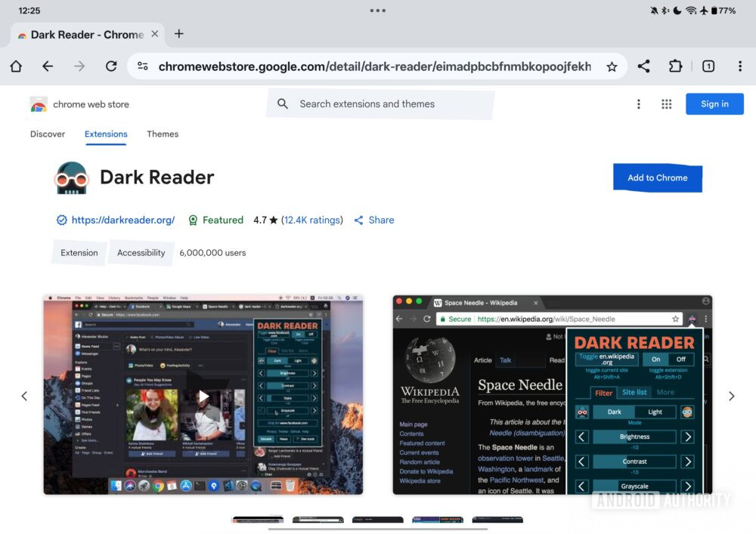Advance the screenshot carousel with the right arrow
Image resolution: width=756 pixels, height=534 pixels.
pyautogui.click(x=731, y=395)
